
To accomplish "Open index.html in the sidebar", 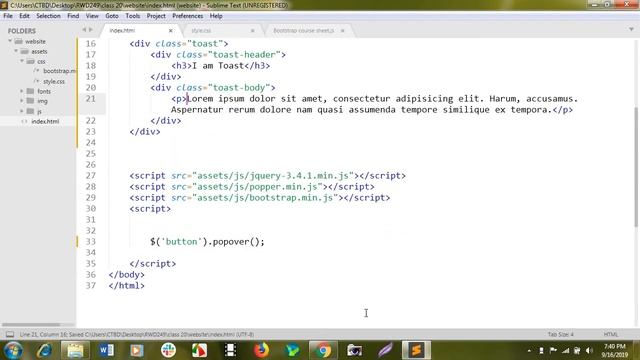I will (x=45, y=121).
